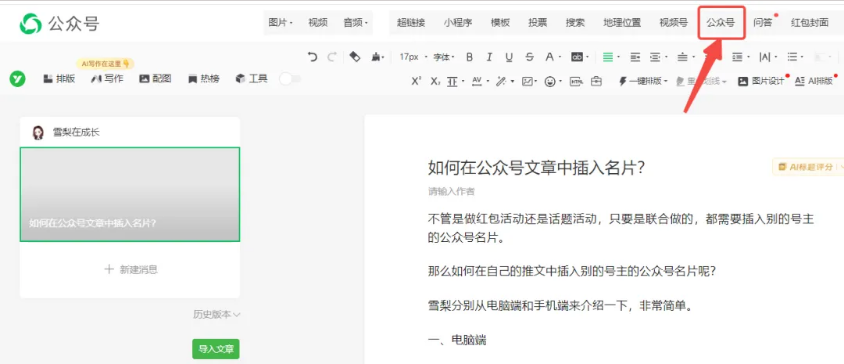Viewport: 844px width, 364px height.
Task: Toggle the switch beside 工具
Action: click(290, 79)
